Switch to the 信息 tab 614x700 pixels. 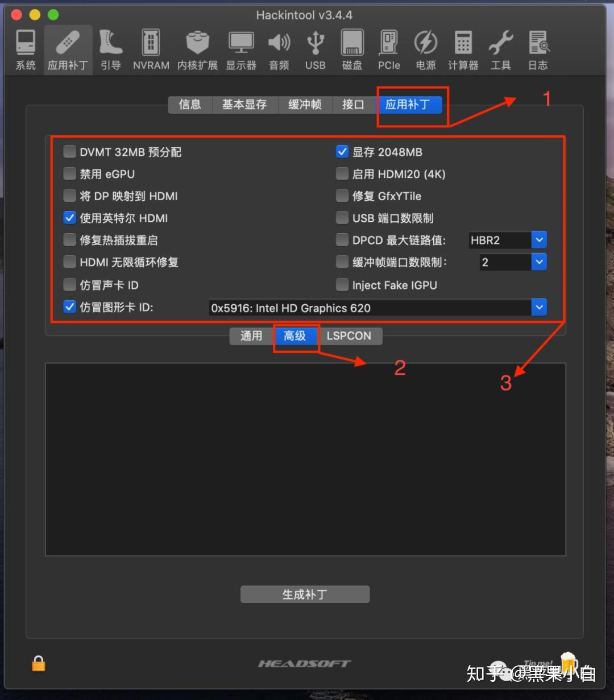click(x=190, y=105)
